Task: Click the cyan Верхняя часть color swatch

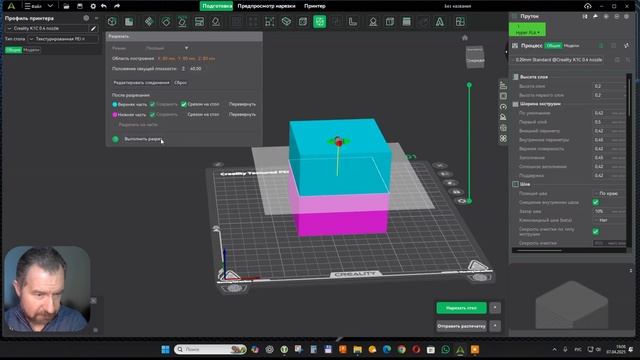Action: tap(115, 104)
